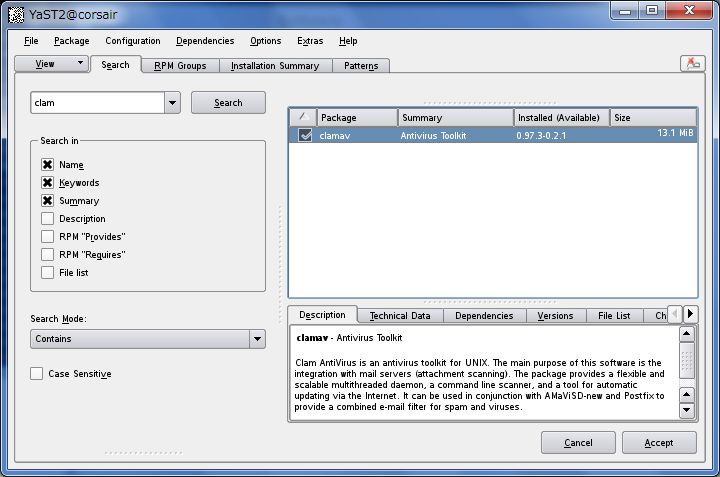
Task: Open the File List details tab
Action: (x=614, y=316)
